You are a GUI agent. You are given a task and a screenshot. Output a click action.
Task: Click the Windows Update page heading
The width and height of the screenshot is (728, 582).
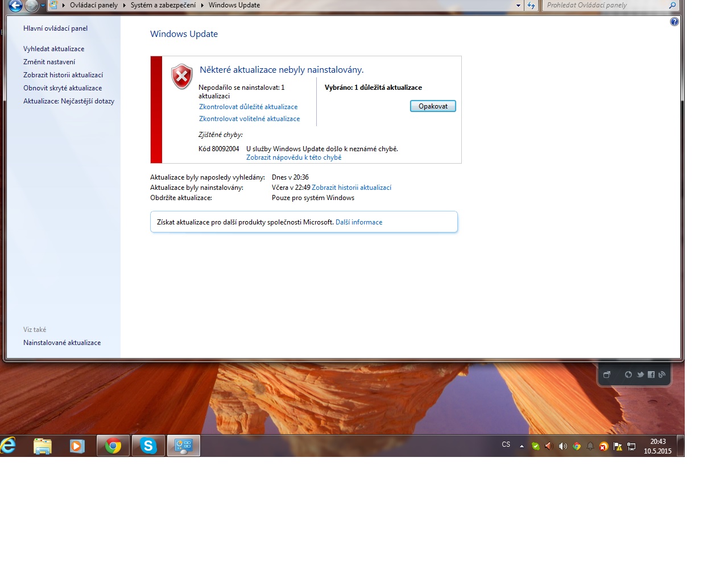pos(184,34)
